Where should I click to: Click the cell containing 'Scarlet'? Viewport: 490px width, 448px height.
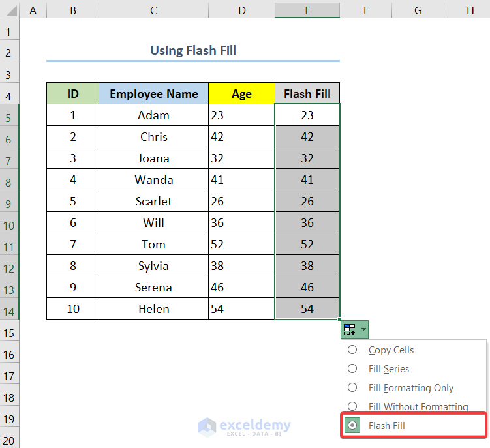coord(153,202)
